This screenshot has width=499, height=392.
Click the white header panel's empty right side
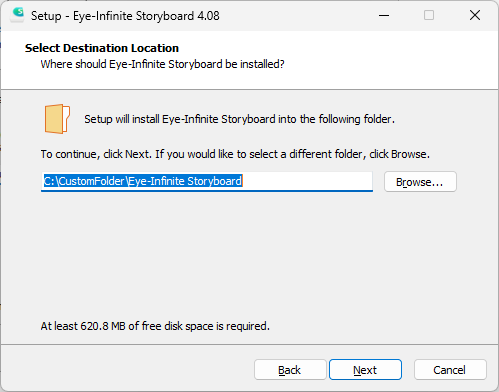393,60
